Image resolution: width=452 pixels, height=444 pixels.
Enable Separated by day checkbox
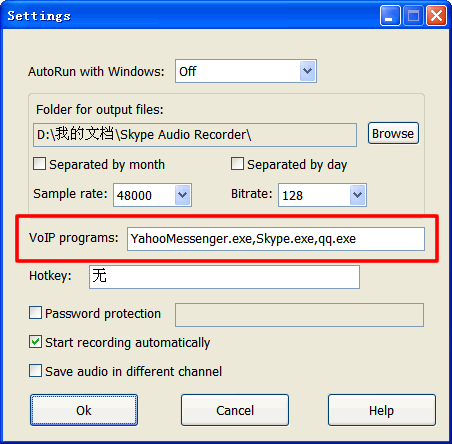coord(237,164)
